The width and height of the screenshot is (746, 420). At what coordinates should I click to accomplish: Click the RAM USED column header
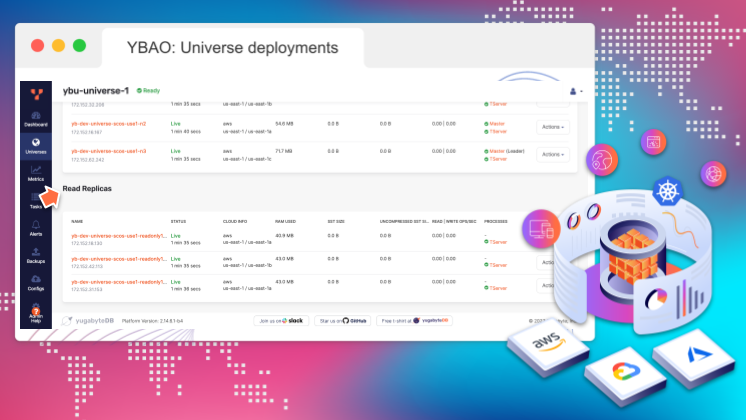click(285, 222)
